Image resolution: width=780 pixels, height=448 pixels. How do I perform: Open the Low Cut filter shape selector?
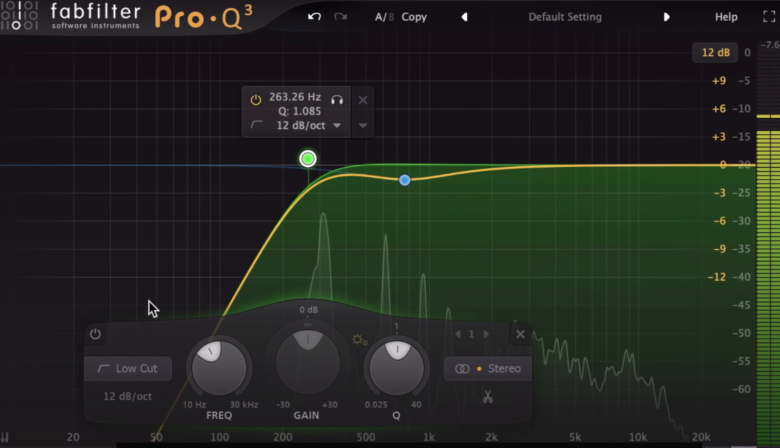[x=128, y=368]
